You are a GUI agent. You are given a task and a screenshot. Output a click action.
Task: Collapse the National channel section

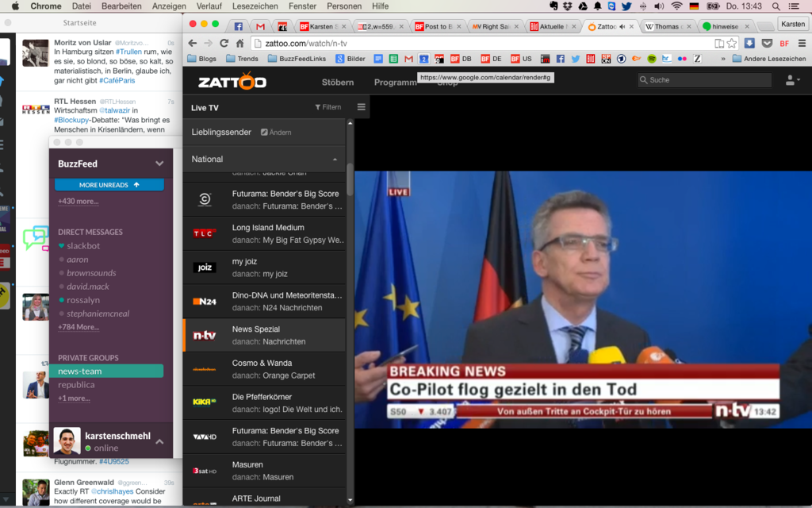pyautogui.click(x=335, y=159)
